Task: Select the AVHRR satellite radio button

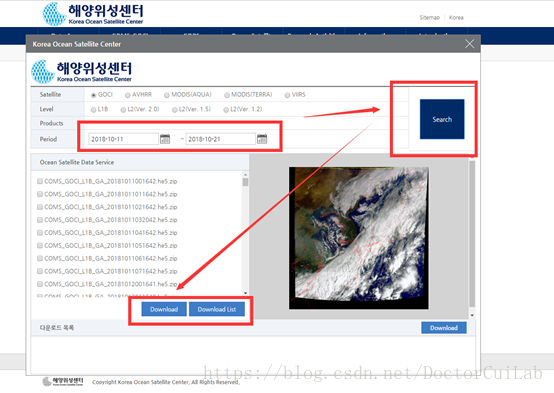Action: tap(128, 95)
